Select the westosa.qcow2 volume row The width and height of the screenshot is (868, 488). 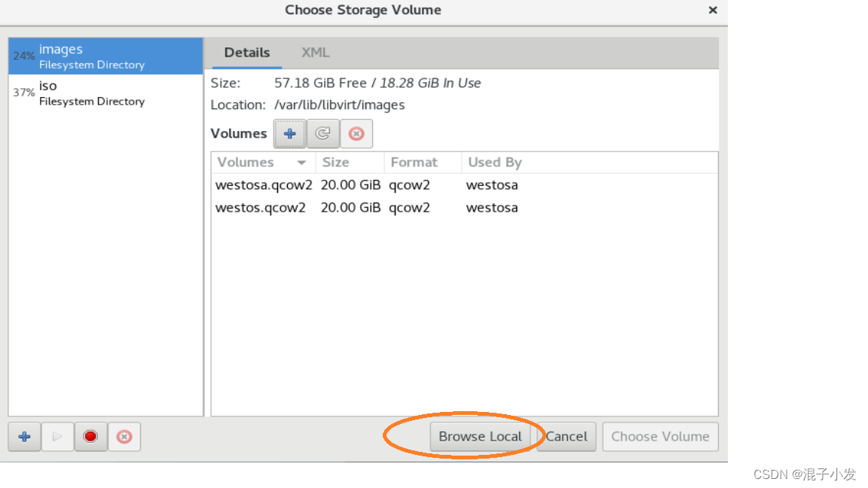464,185
